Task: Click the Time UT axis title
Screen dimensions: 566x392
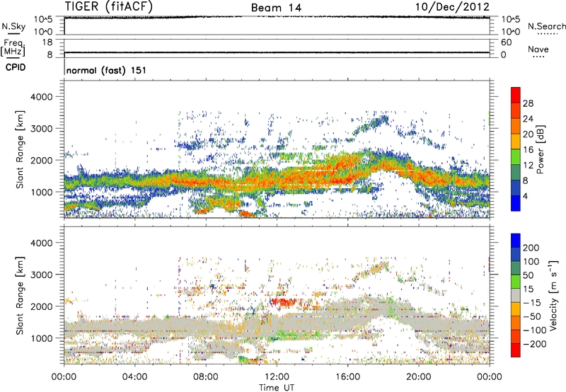Action: tap(277, 388)
